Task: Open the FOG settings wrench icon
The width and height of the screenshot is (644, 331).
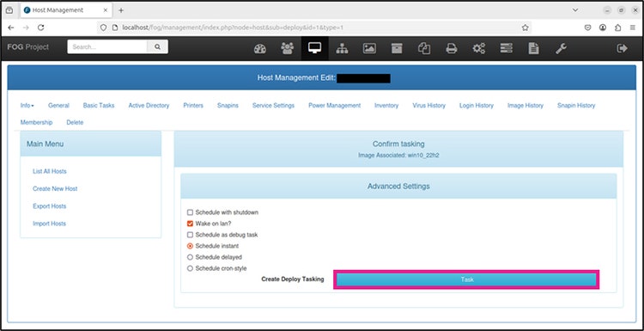Action: click(561, 48)
